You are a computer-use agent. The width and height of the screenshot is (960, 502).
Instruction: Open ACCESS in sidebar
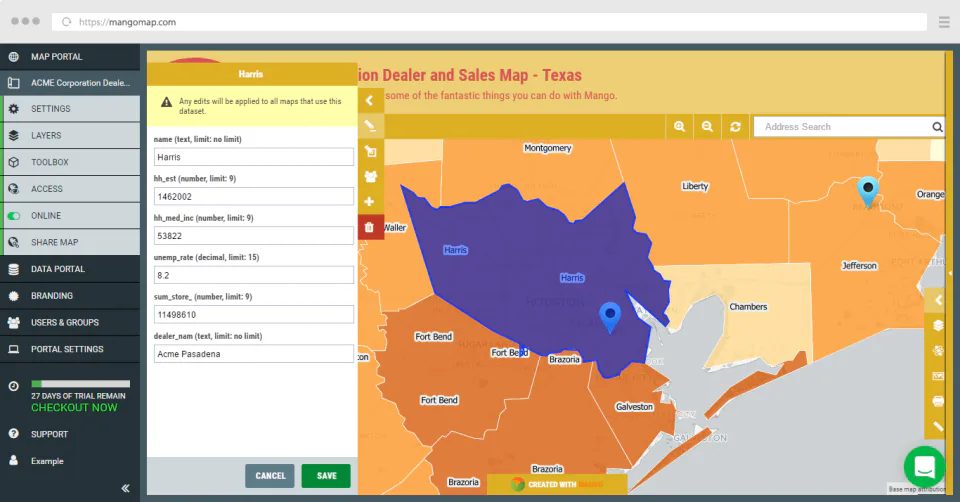(70, 189)
